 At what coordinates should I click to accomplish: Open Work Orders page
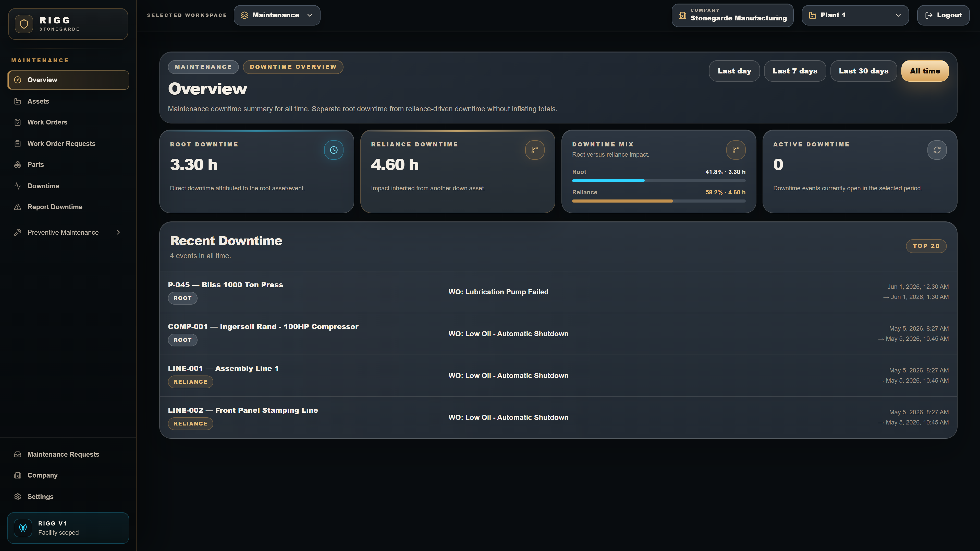pyautogui.click(x=68, y=122)
